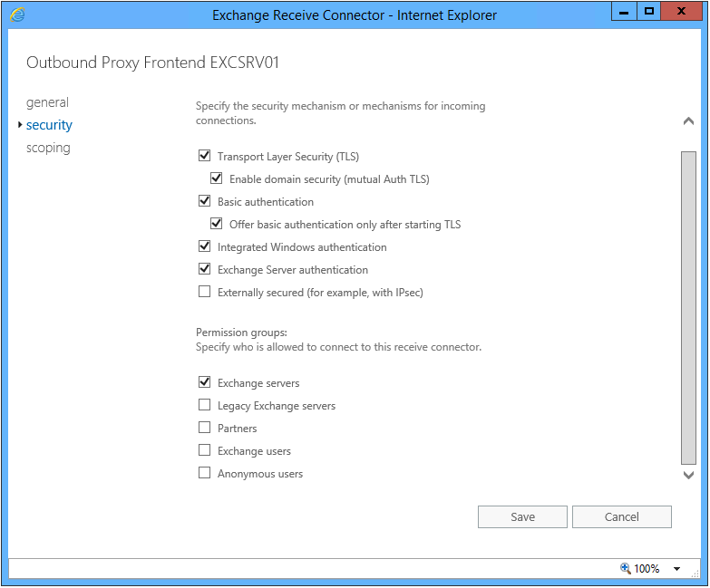
Task: Close the Exchange Receive Connector window
Action: click(x=681, y=11)
